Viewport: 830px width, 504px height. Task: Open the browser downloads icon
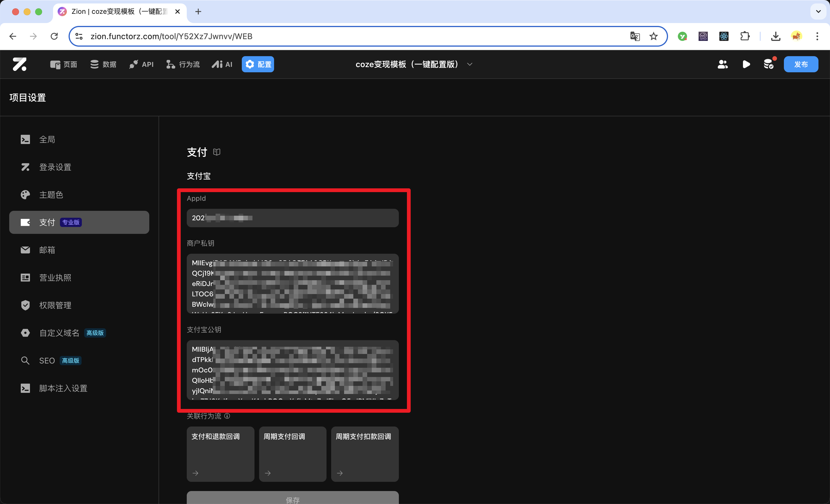click(776, 36)
